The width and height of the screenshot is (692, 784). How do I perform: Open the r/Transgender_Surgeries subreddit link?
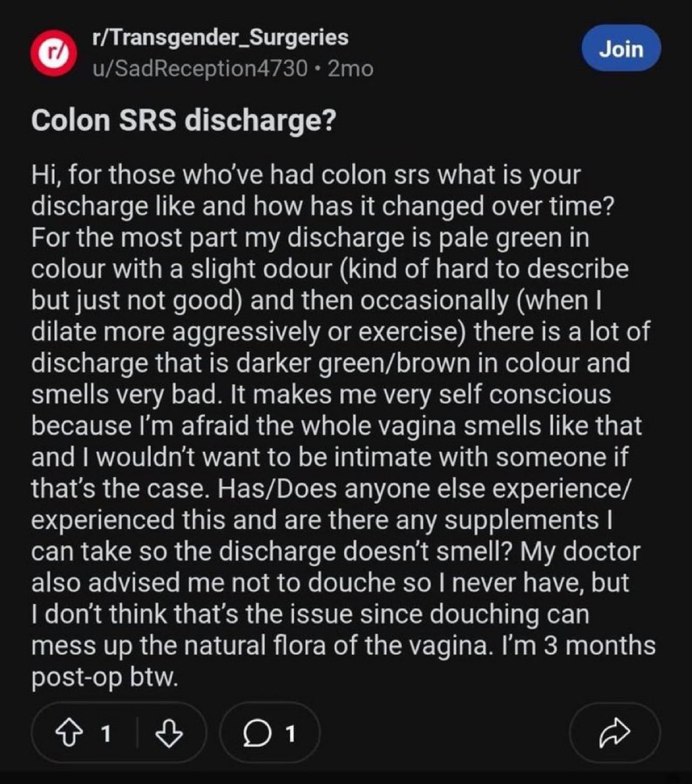coord(220,37)
